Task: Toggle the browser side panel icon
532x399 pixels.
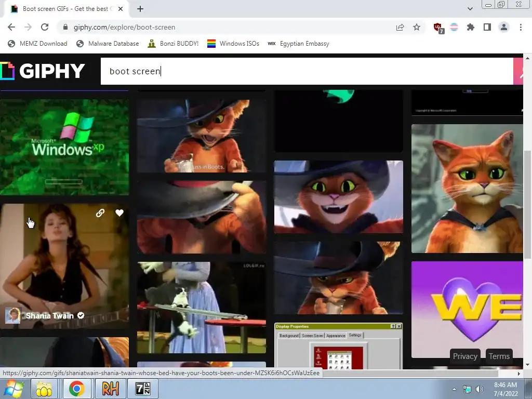Action: (487, 27)
